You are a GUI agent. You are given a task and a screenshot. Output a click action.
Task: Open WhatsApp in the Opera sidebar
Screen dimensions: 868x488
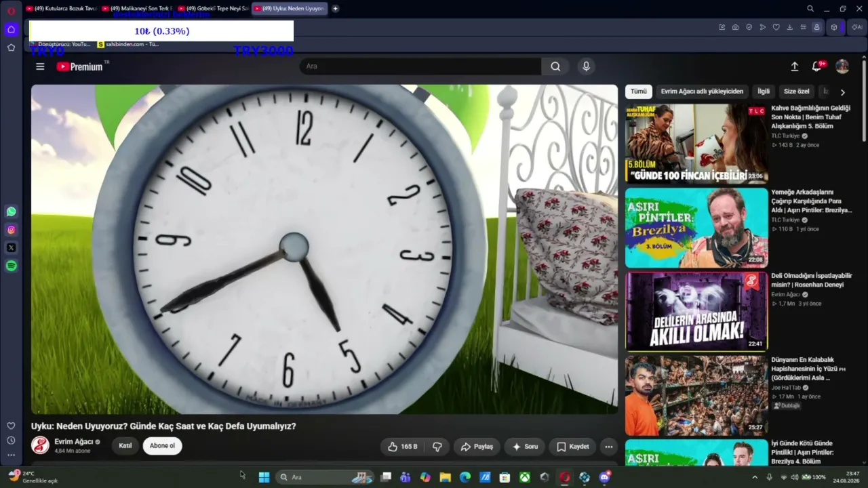point(11,211)
